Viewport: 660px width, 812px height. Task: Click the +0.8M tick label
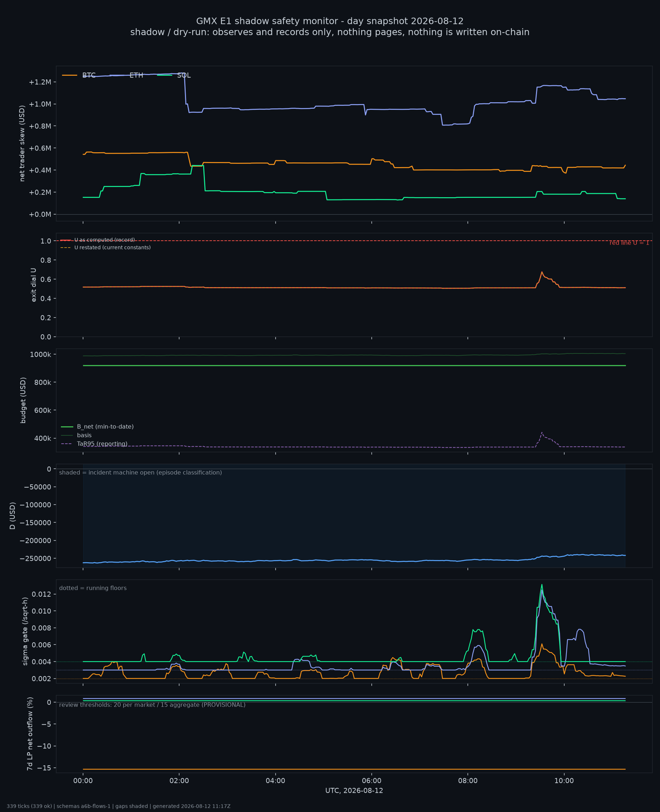coord(40,126)
